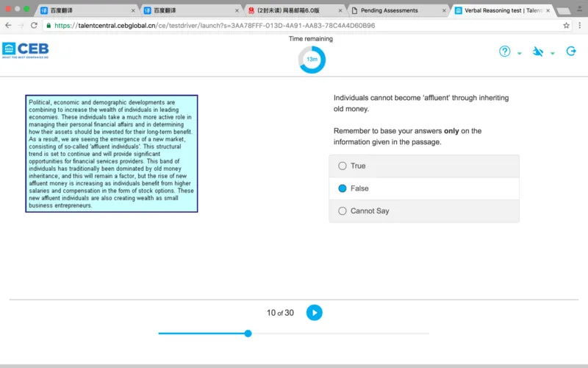Image resolution: width=588 pixels, height=368 pixels.
Task: Open the Chrome three-dot menu
Action: tap(581, 25)
